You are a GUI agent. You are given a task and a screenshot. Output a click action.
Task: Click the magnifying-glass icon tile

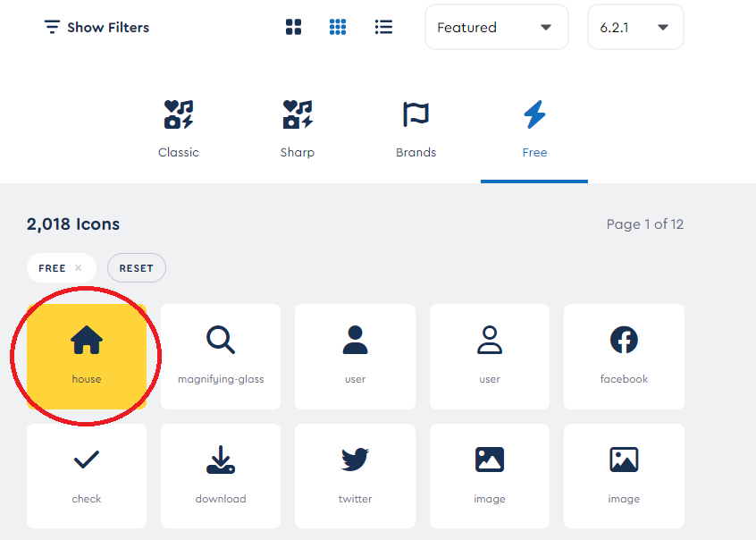[221, 356]
